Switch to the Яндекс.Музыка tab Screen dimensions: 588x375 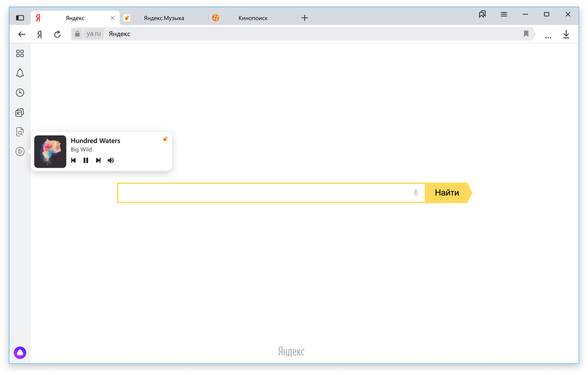(164, 18)
